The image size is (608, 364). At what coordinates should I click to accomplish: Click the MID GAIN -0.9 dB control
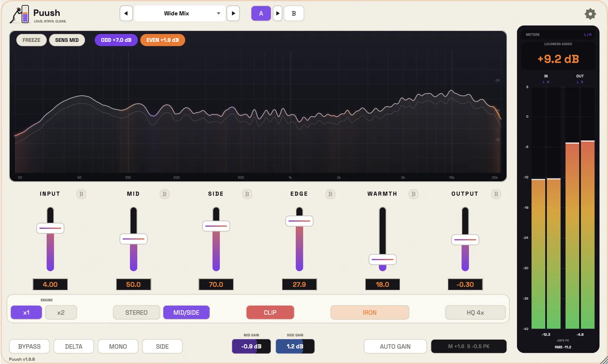coord(251,346)
